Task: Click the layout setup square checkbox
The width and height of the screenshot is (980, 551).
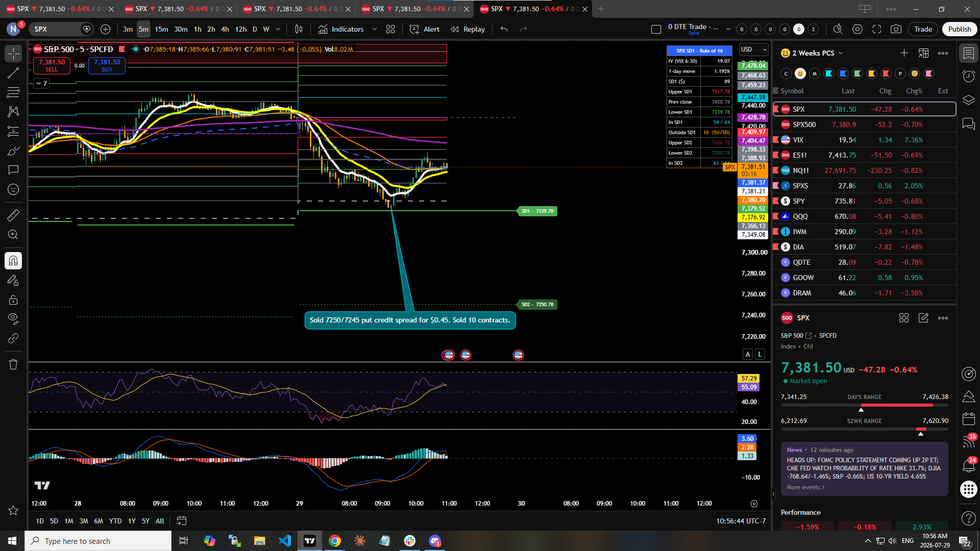Action: pyautogui.click(x=656, y=29)
